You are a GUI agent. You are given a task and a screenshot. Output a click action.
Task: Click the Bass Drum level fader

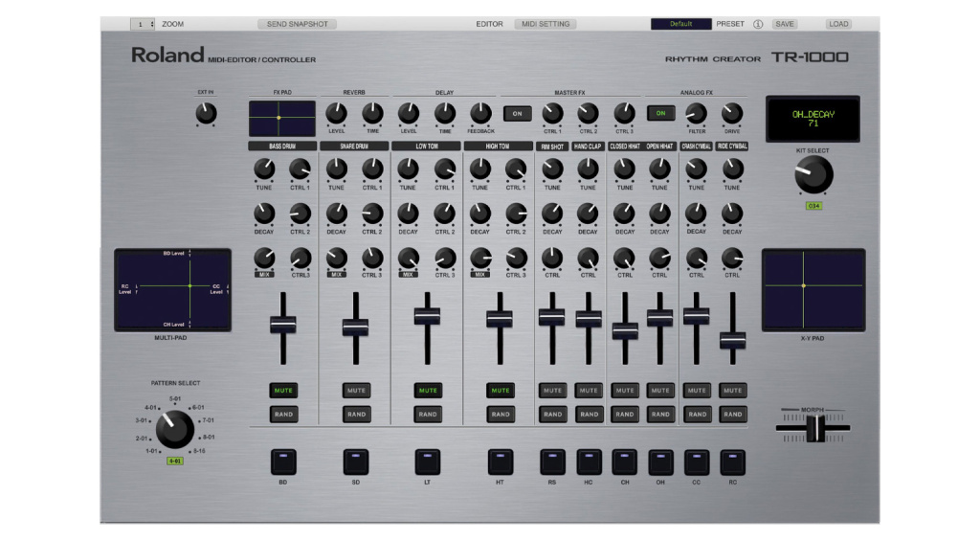(x=283, y=325)
